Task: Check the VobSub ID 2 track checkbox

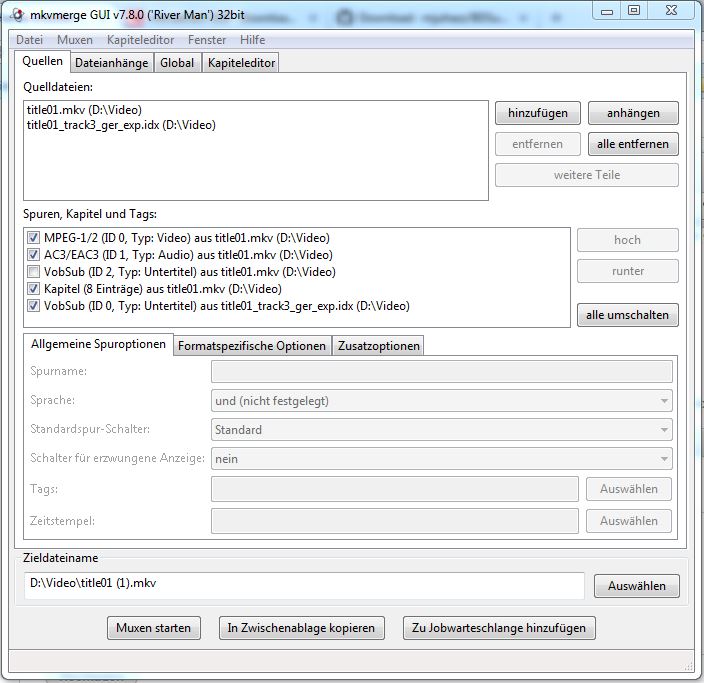Action: pos(33,272)
